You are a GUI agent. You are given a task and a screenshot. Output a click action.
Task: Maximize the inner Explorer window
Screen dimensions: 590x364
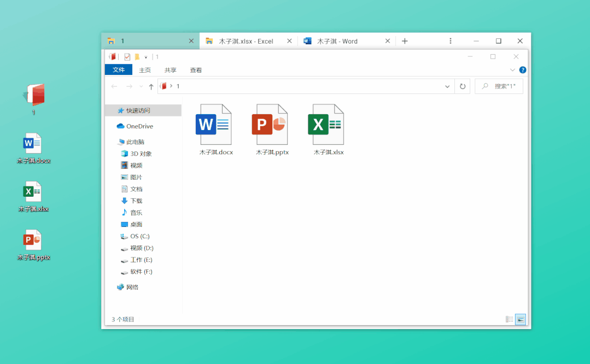[493, 57]
